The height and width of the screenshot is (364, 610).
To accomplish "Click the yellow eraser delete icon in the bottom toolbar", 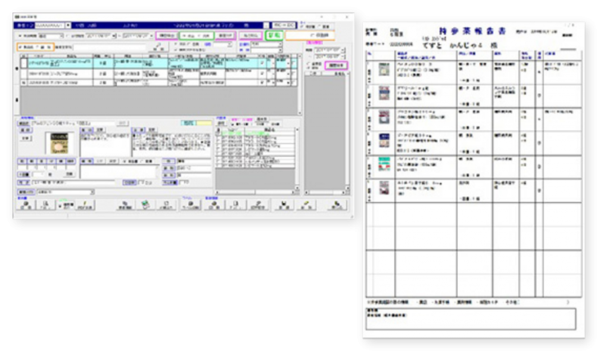I will click(x=306, y=205).
